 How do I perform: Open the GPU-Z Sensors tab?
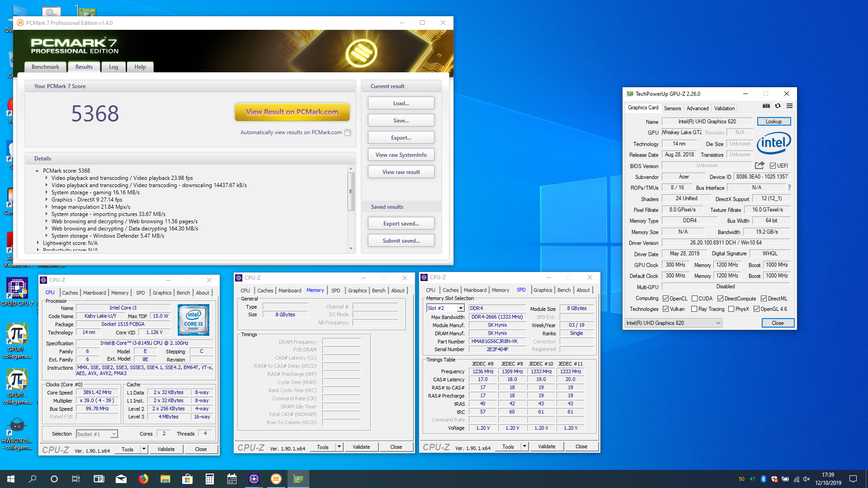coord(672,108)
